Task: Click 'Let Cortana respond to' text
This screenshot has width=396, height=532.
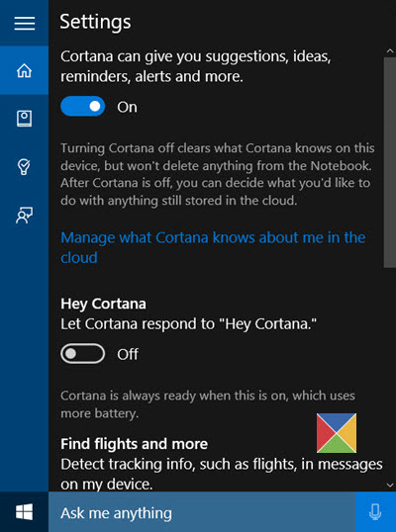Action: point(188,324)
